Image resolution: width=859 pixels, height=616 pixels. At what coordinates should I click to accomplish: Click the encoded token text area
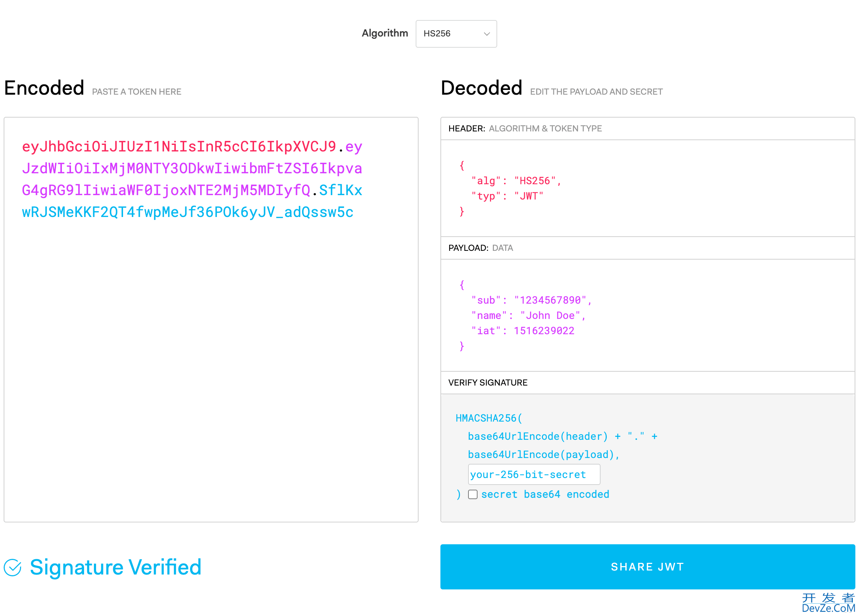coord(211,319)
